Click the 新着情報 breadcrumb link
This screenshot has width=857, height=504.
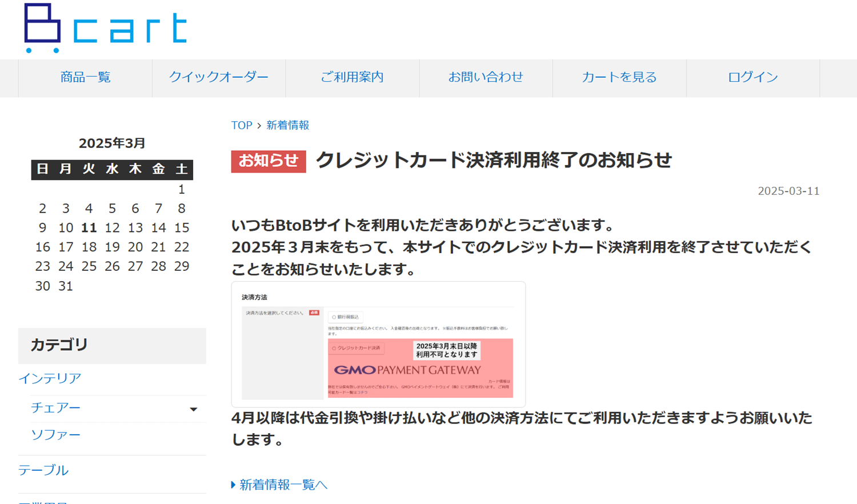[x=287, y=125]
